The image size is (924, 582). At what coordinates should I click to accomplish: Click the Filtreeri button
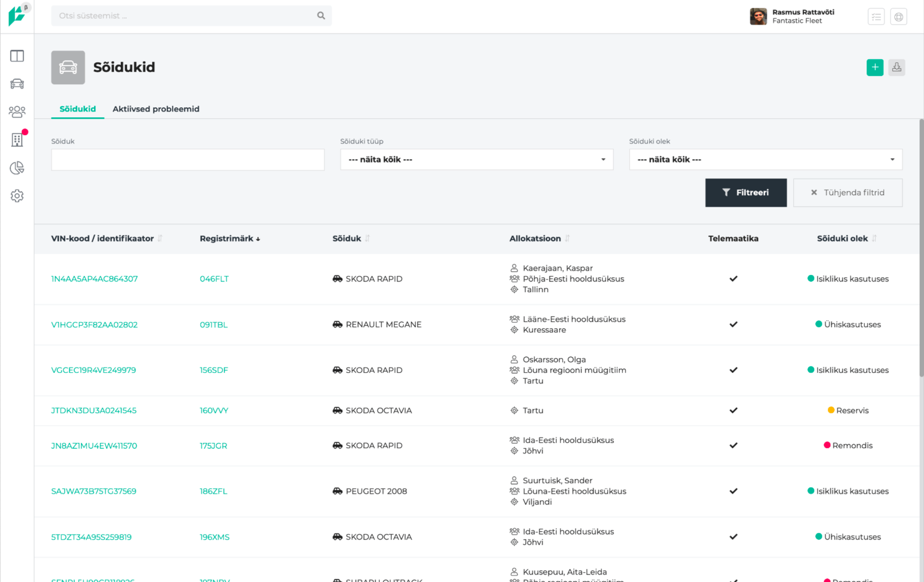point(746,193)
